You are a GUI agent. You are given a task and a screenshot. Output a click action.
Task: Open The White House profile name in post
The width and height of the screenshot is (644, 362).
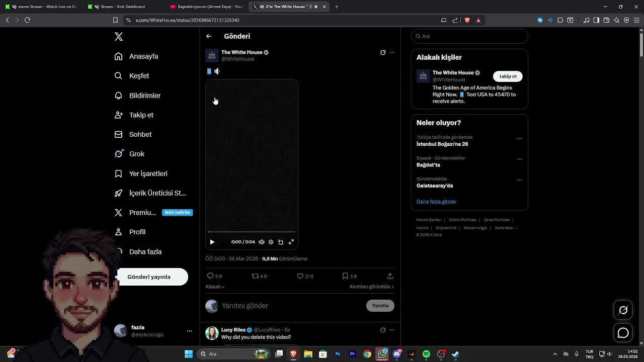(242, 52)
